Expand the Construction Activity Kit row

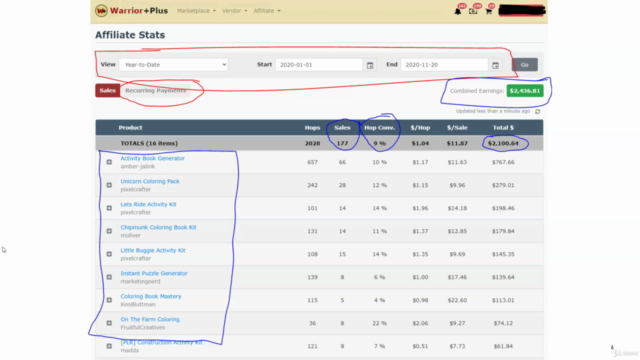click(x=109, y=346)
